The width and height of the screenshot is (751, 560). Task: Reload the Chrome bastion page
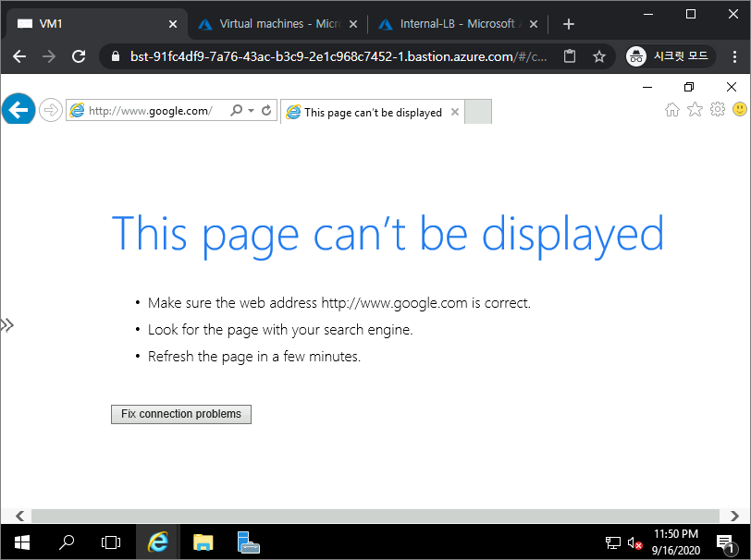point(79,56)
